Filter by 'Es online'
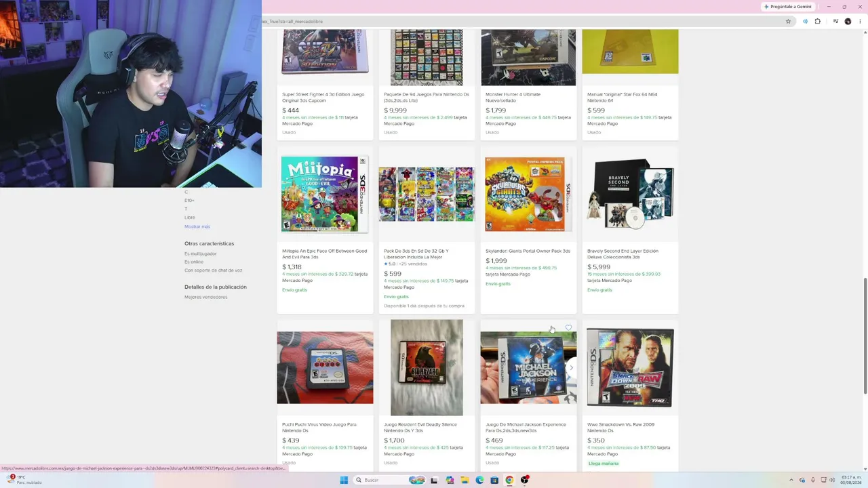The width and height of the screenshot is (868, 488). click(194, 262)
